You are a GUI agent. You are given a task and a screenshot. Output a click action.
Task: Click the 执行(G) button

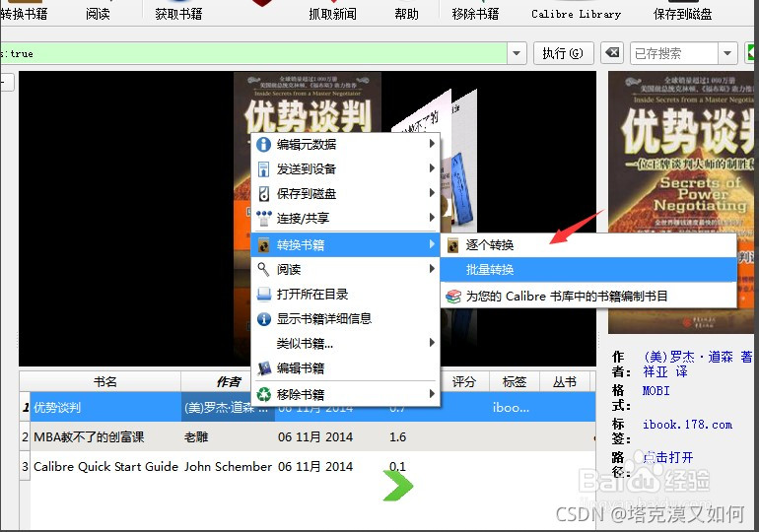pyautogui.click(x=563, y=53)
